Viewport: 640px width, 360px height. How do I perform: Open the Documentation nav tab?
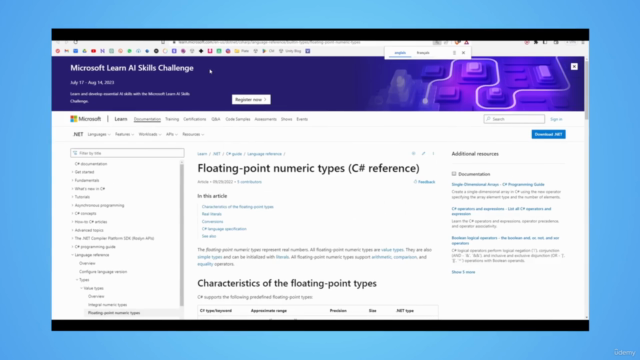point(147,119)
